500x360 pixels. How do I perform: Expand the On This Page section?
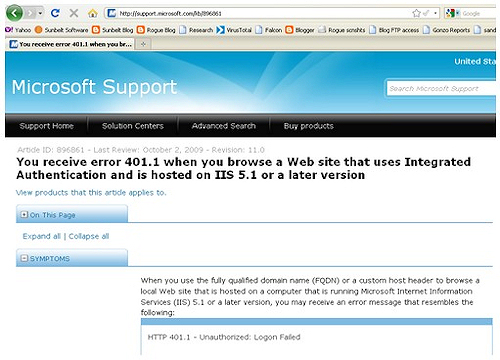point(24,215)
